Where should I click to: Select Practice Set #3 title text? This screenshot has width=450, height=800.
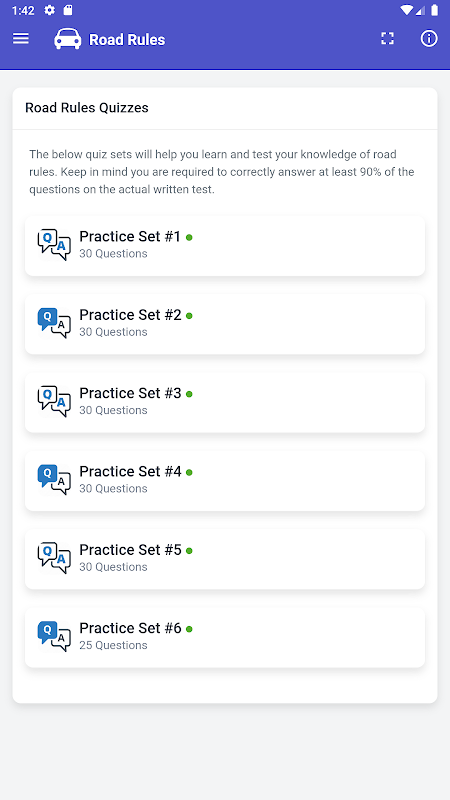tap(130, 393)
